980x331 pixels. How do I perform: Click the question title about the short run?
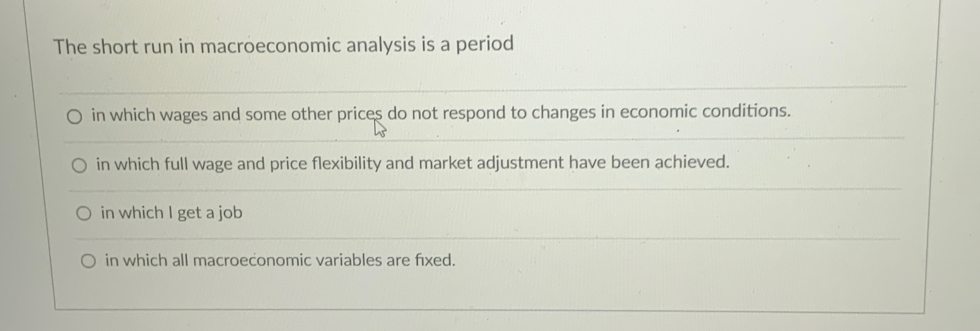[283, 46]
